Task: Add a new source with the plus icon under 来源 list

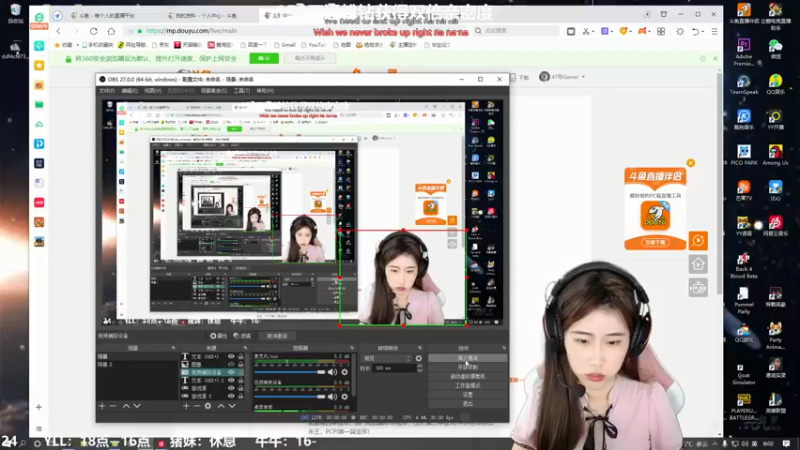Action: [186, 406]
